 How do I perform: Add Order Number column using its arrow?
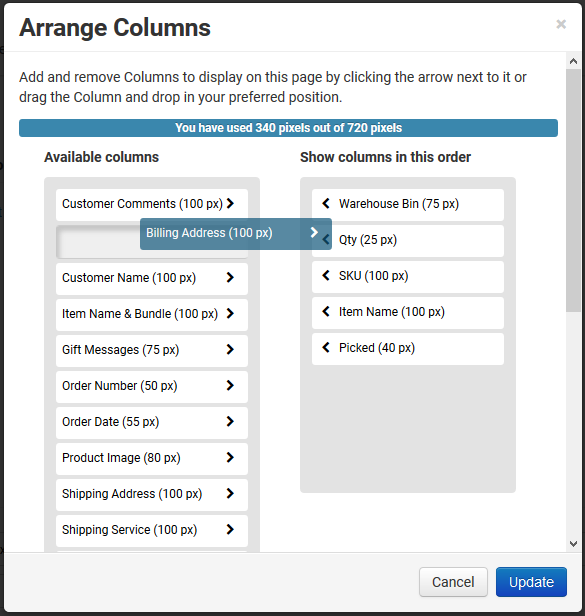(230, 385)
